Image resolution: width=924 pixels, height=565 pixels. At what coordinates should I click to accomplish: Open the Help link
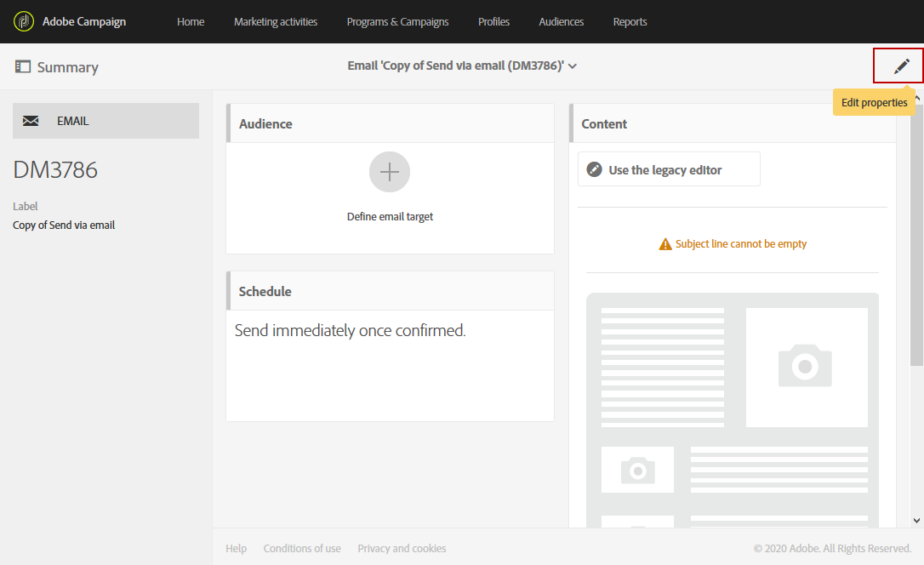click(236, 549)
